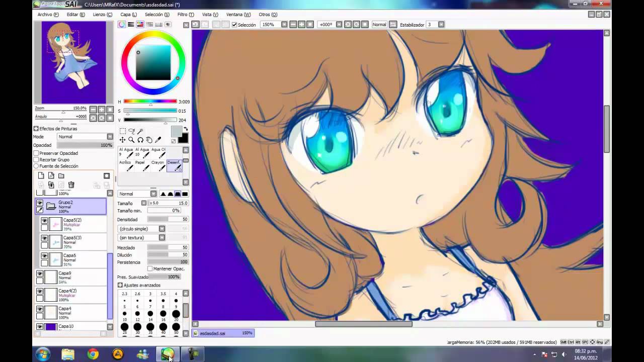This screenshot has width=644, height=362.
Task: Adjust the Densitidad slider
Action: pos(168,220)
